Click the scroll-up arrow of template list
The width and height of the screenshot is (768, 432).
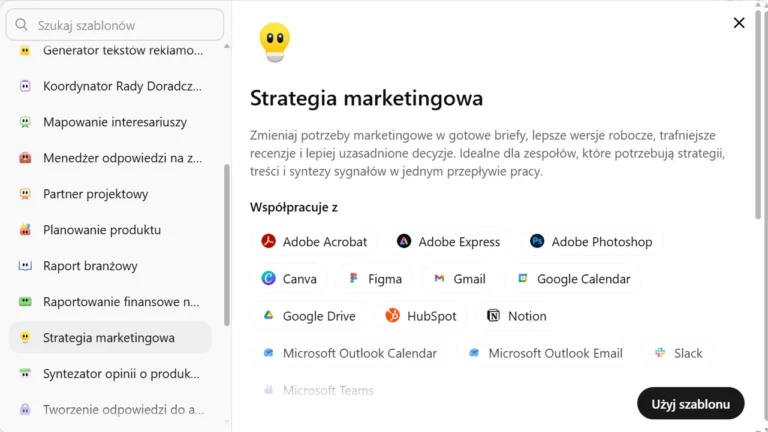(227, 46)
